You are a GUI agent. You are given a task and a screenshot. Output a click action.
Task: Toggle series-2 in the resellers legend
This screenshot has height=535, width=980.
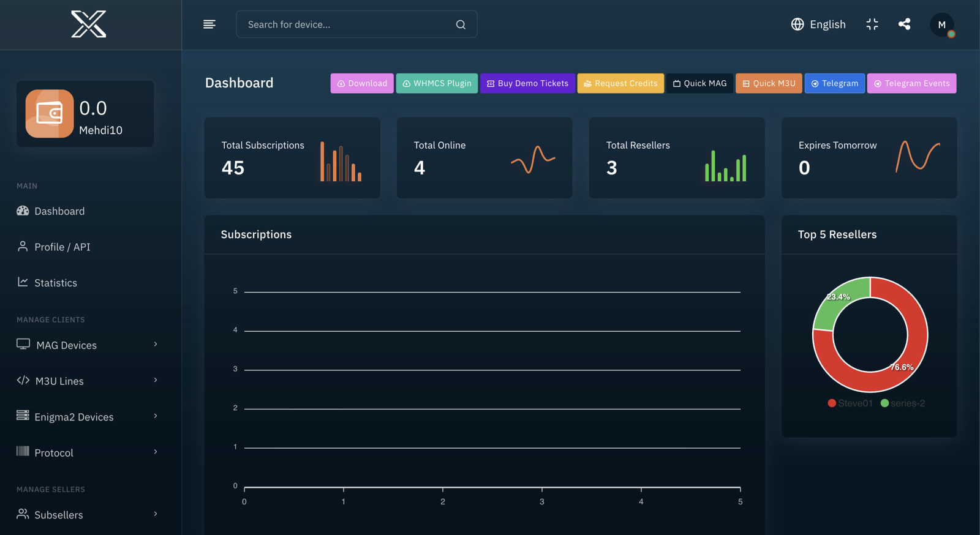(x=903, y=403)
